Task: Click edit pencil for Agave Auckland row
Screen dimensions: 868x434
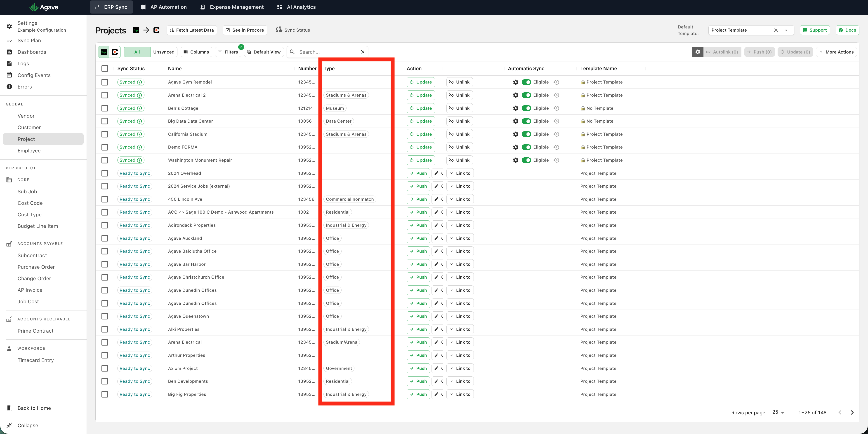Action: pyautogui.click(x=437, y=238)
